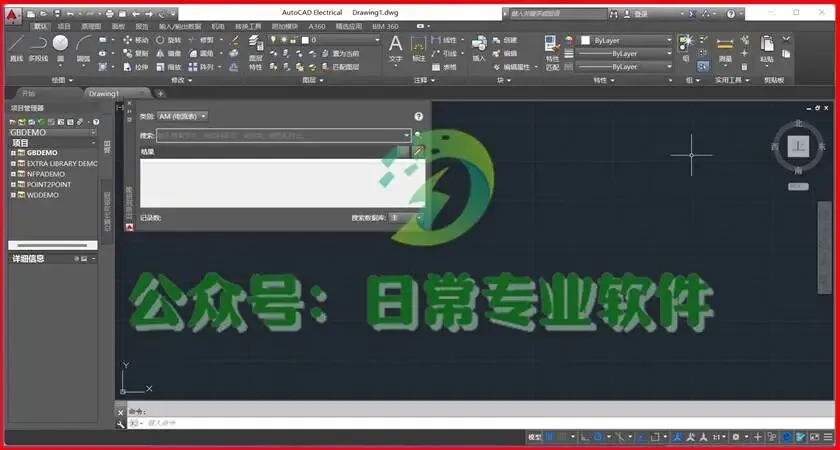The width and height of the screenshot is (840, 450).
Task: Open the A360 ribbon tab
Action: pyautogui.click(x=317, y=26)
